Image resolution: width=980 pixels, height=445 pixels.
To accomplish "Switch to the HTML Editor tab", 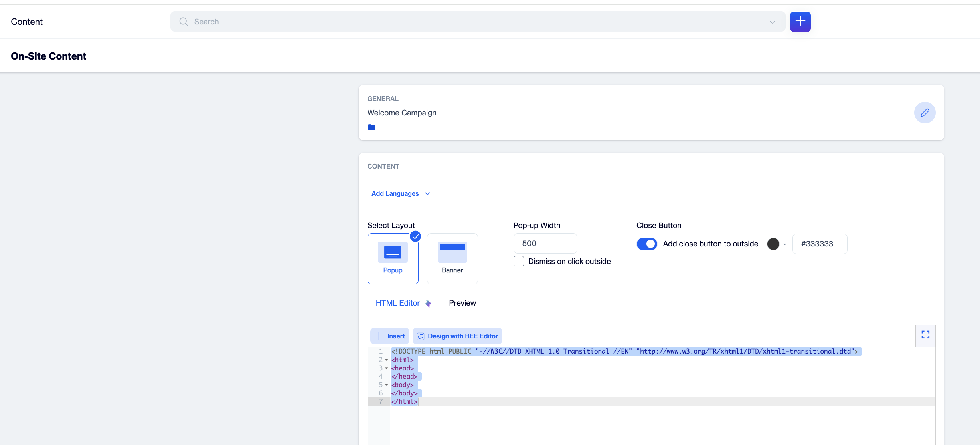I will (x=403, y=303).
